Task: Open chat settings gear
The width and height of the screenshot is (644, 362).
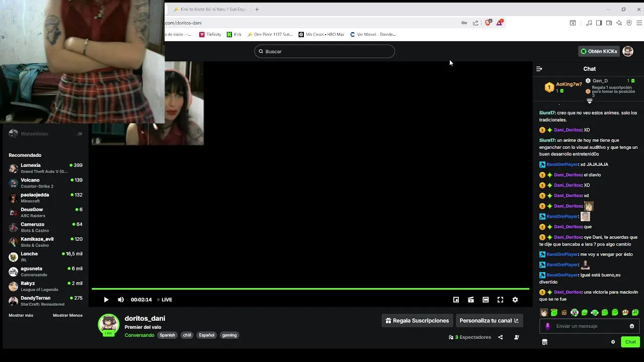Action: coord(613,342)
